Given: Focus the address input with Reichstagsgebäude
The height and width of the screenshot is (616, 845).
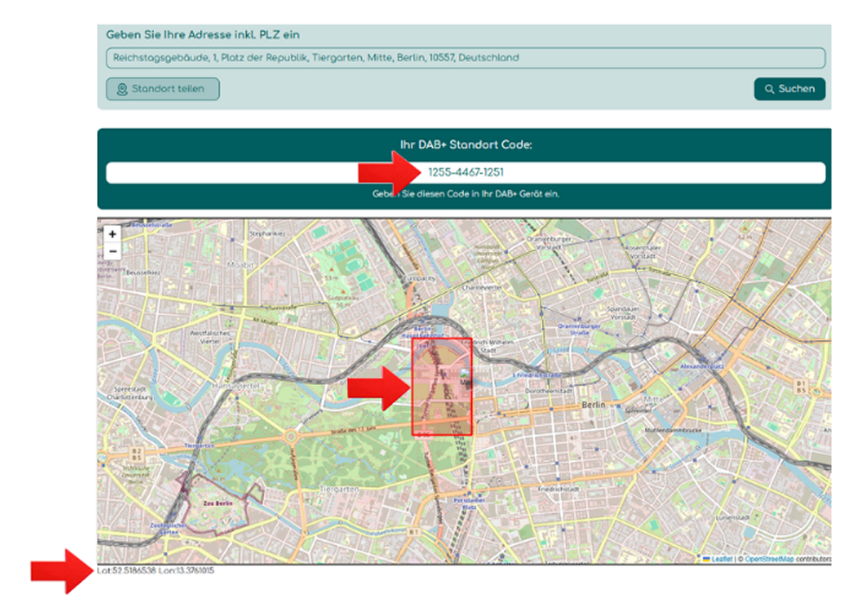Looking at the screenshot, I should (x=466, y=58).
